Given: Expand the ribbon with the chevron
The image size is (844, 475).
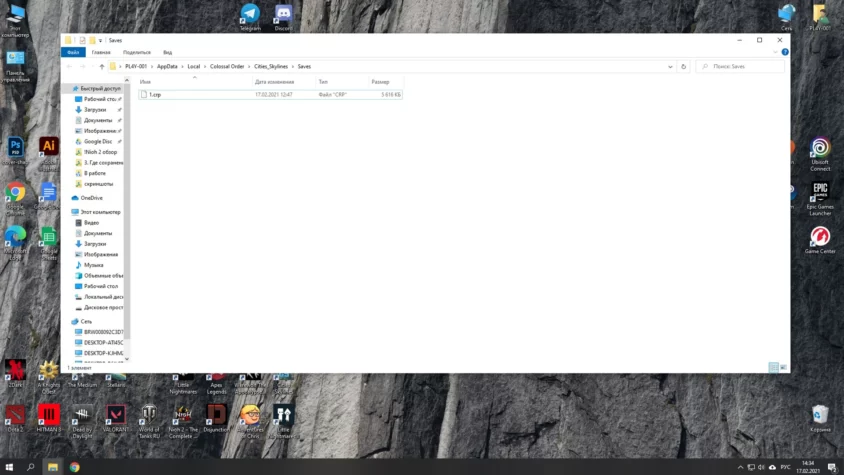Looking at the screenshot, I should point(776,52).
